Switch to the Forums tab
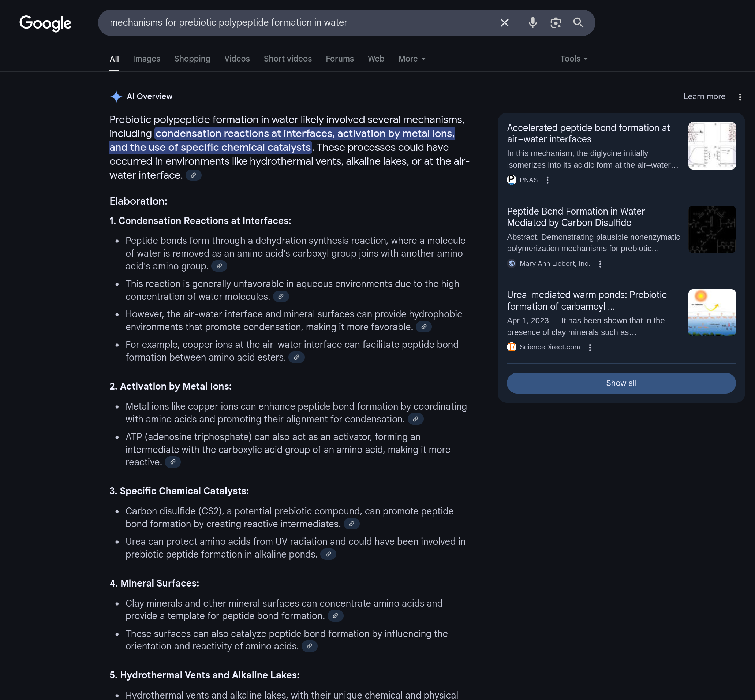This screenshot has width=755, height=700. click(339, 59)
